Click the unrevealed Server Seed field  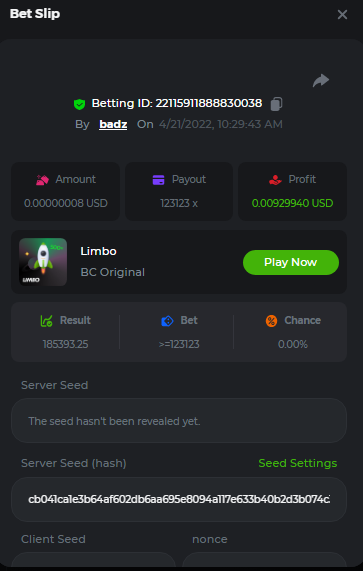pos(179,421)
